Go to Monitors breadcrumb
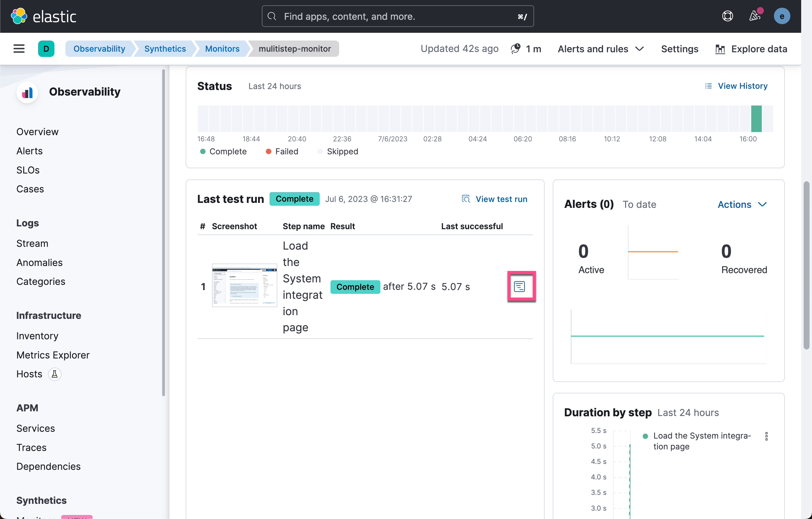The height and width of the screenshot is (519, 812). point(222,49)
